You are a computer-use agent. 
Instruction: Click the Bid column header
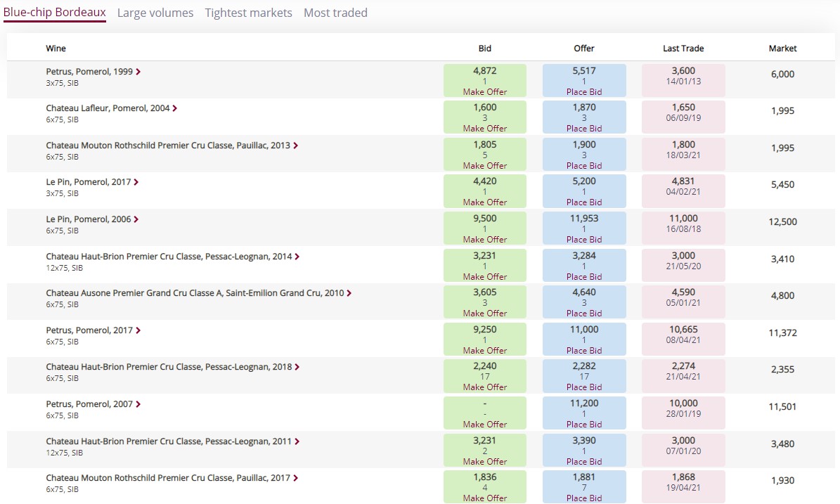(485, 49)
